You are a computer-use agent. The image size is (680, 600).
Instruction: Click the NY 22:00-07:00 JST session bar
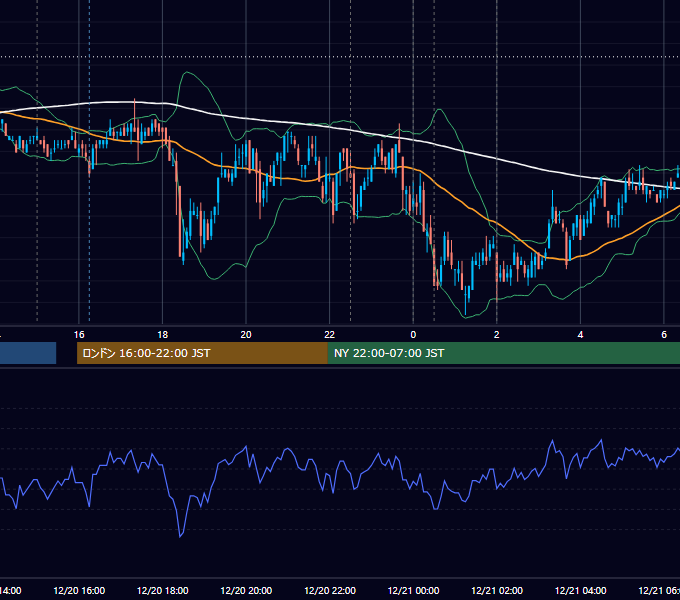pyautogui.click(x=503, y=353)
